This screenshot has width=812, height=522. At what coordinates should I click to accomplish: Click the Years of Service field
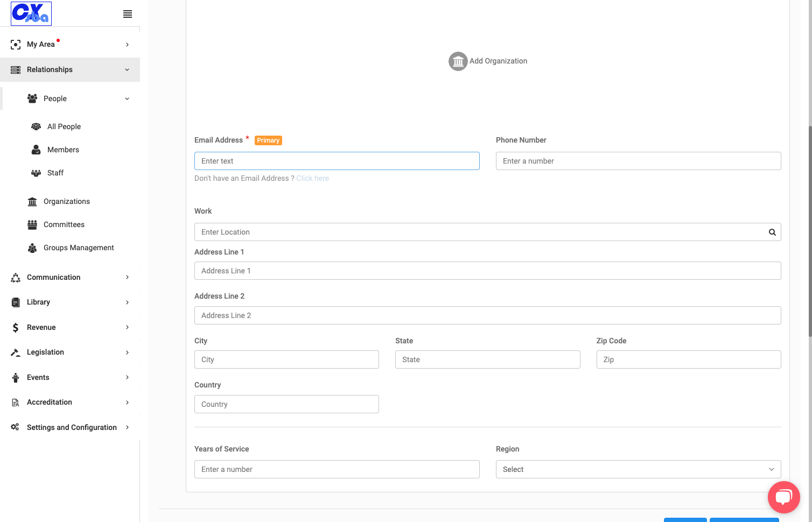337,469
